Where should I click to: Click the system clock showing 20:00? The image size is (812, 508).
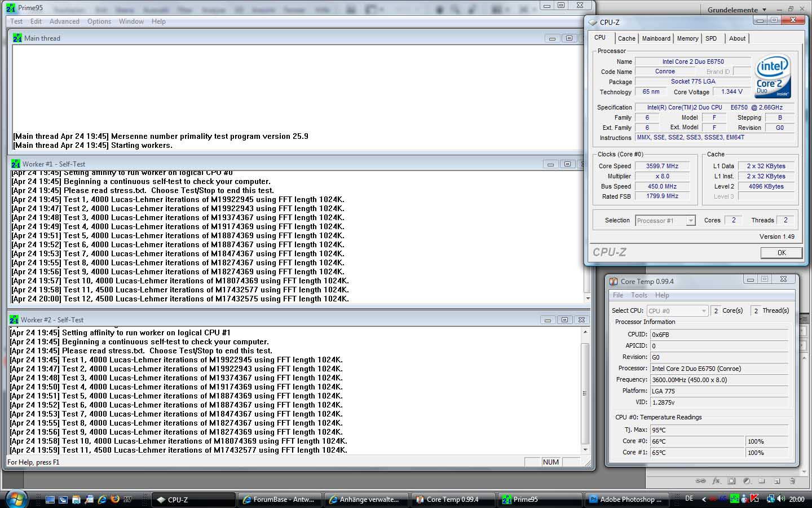click(797, 499)
